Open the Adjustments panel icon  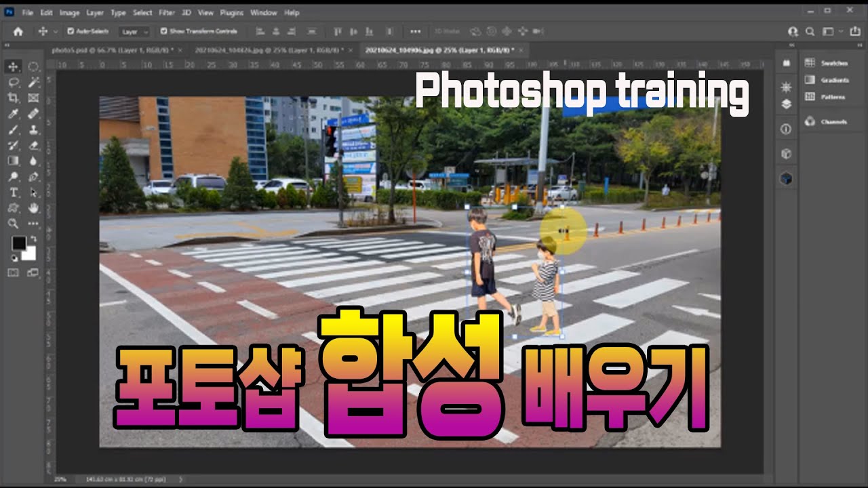coord(786,87)
